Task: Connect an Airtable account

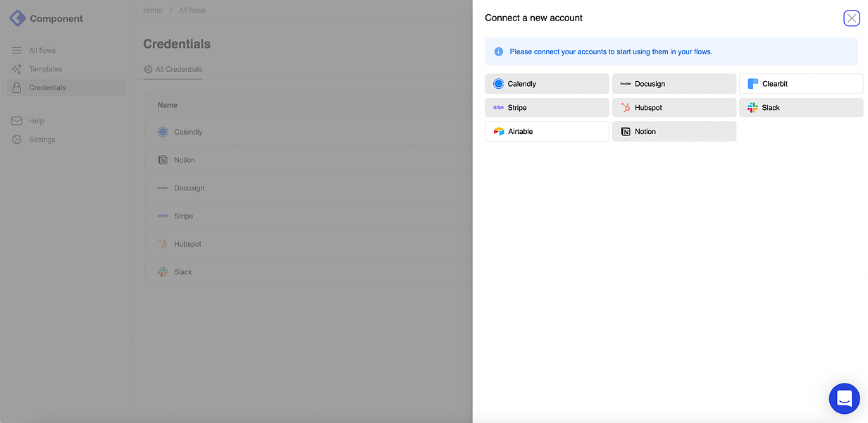Action: (x=547, y=132)
